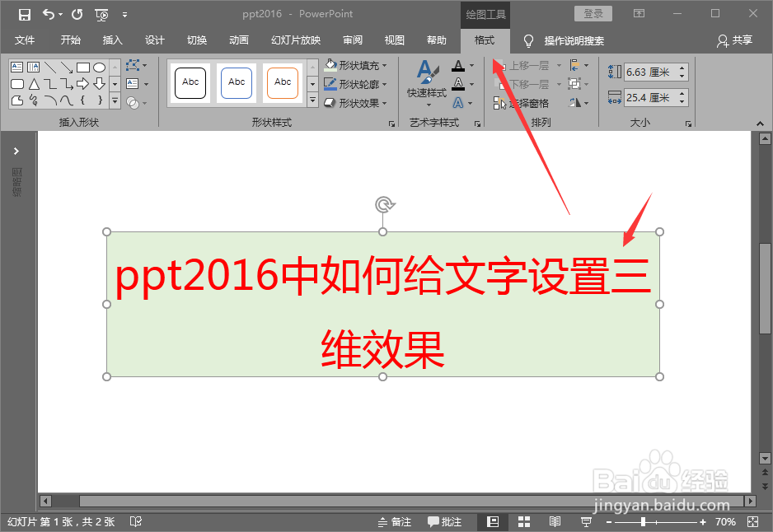Select the vertical text box shape
Screen dimensions: 773x532
34,67
